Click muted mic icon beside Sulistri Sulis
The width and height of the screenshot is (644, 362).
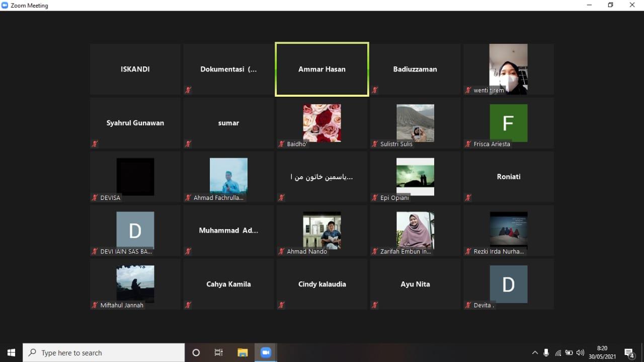(x=375, y=144)
